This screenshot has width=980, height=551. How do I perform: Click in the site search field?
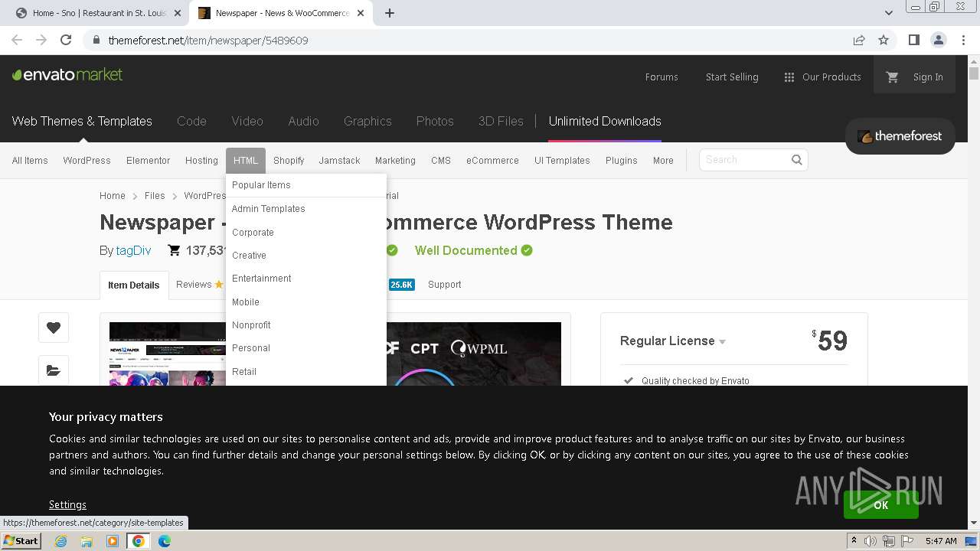coord(744,160)
